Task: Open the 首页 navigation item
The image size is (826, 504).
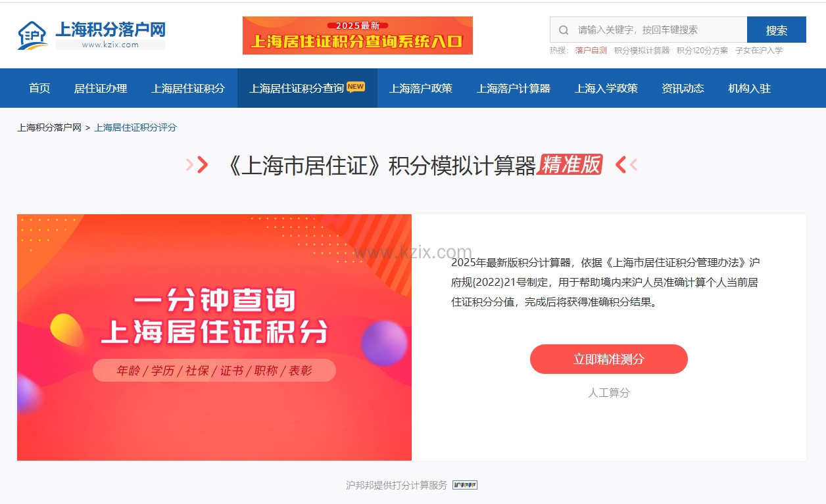Action: click(39, 88)
